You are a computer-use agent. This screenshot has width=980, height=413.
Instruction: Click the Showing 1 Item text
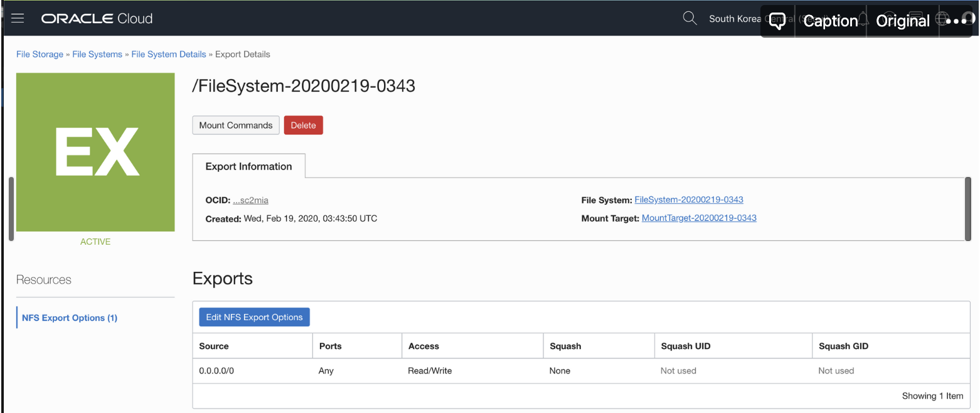tap(932, 395)
